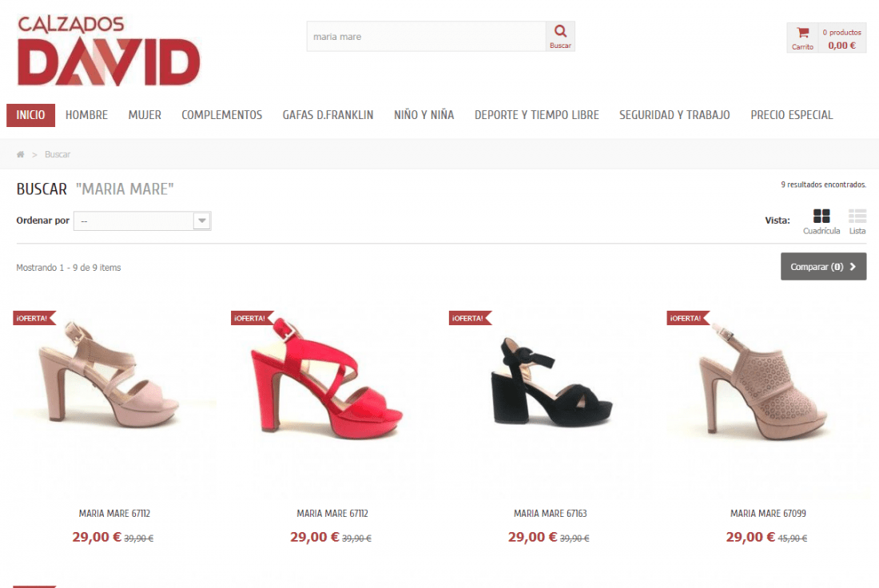
Task: Go to home via breadcrumb house icon
Action: tap(20, 154)
